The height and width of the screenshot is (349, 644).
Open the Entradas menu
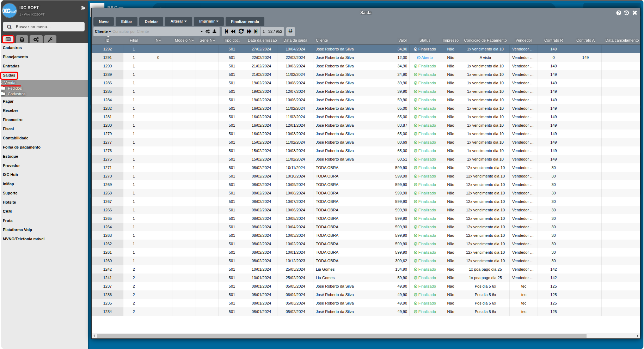pos(11,66)
